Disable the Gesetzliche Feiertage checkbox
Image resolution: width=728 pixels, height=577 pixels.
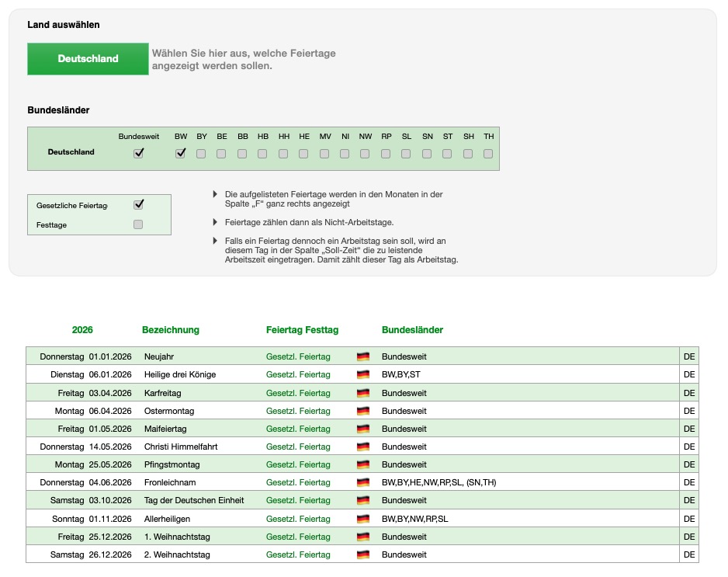click(139, 205)
